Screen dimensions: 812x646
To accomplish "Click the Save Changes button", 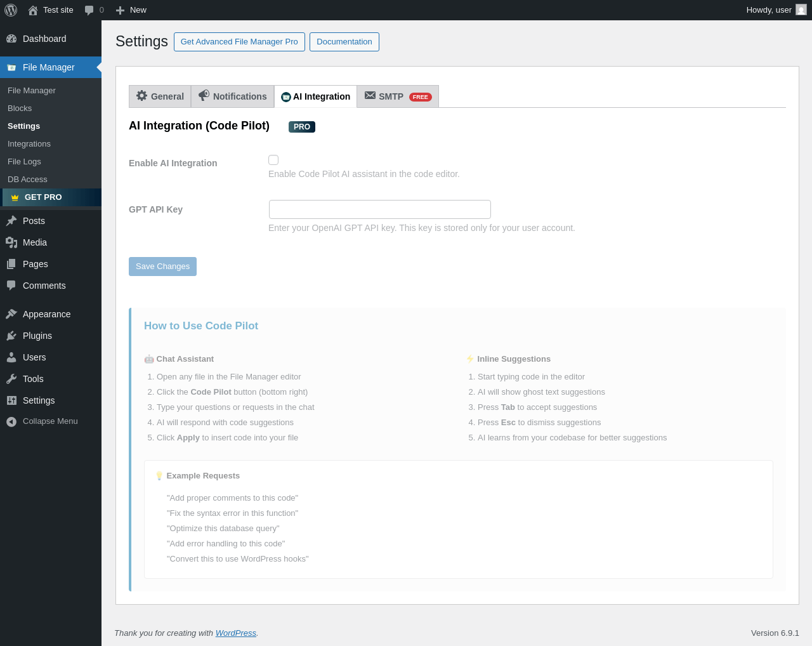I will click(x=162, y=267).
